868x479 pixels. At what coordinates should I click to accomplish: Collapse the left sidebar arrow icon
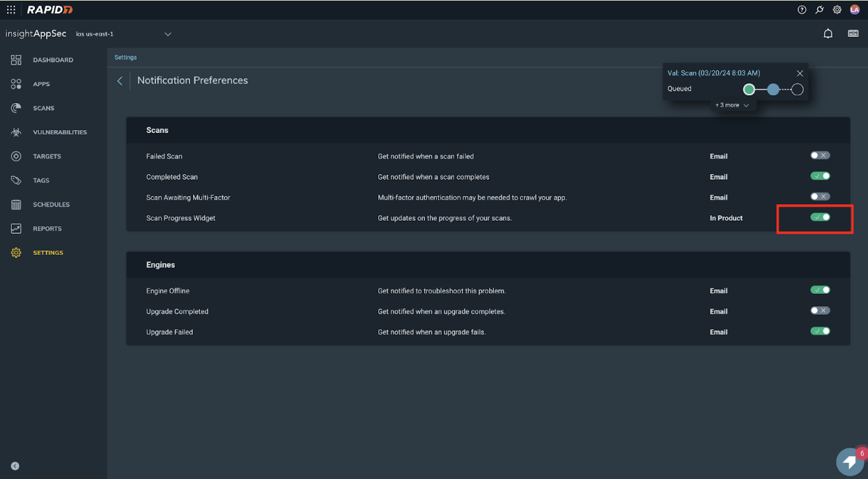pos(15,466)
